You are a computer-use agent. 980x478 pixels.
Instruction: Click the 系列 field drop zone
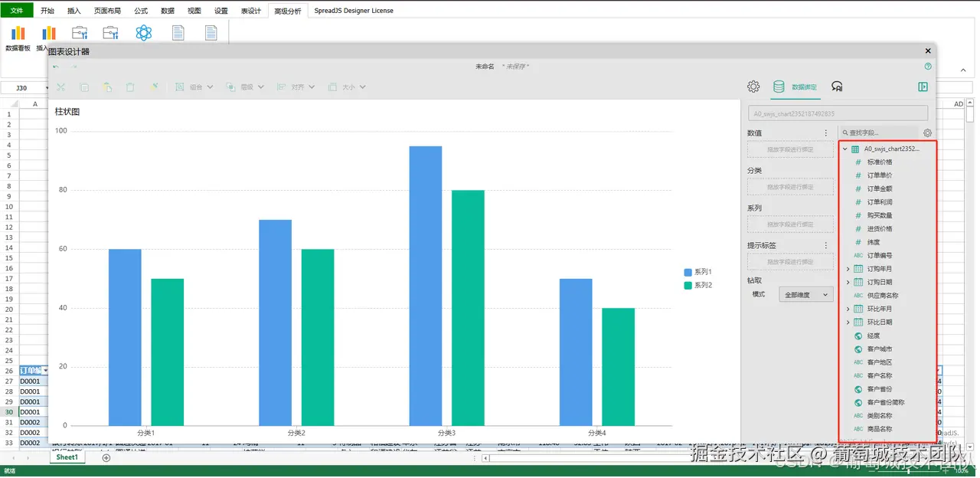pyautogui.click(x=790, y=224)
